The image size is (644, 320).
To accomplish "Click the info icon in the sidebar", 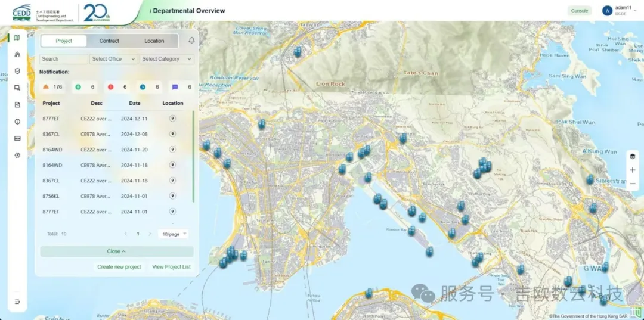I will 17,122.
